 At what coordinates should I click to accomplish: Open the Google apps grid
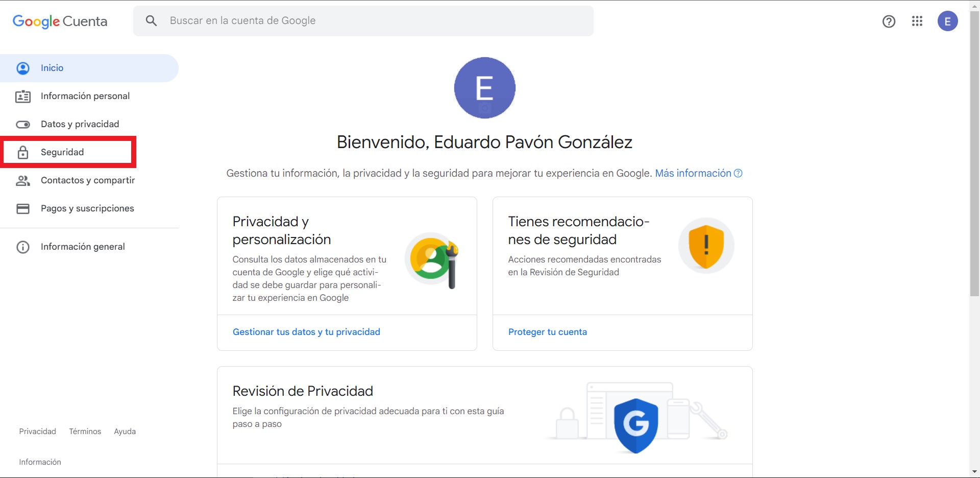coord(917,21)
